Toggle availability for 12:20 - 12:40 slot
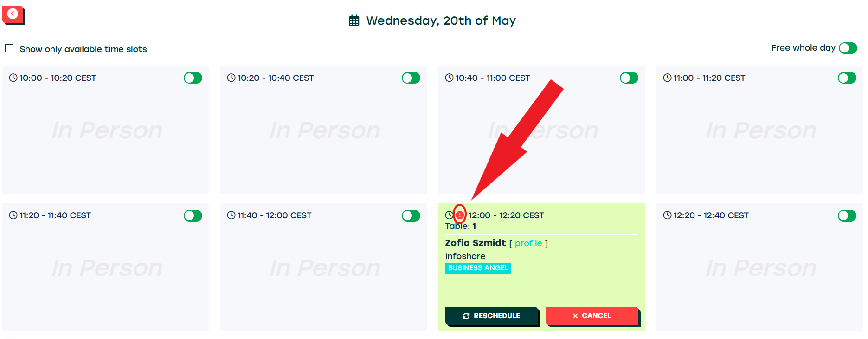This screenshot has height=339, width=868. click(x=847, y=215)
